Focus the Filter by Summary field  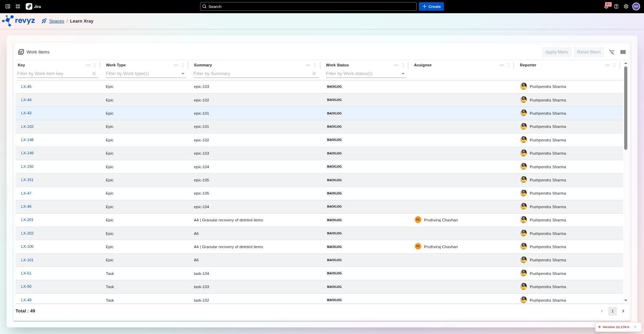[x=251, y=74]
